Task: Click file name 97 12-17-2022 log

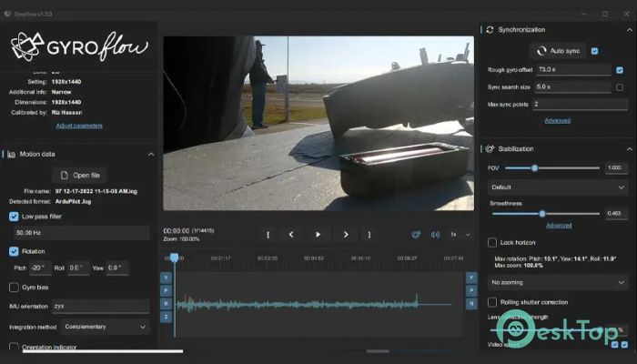Action: 96,191
